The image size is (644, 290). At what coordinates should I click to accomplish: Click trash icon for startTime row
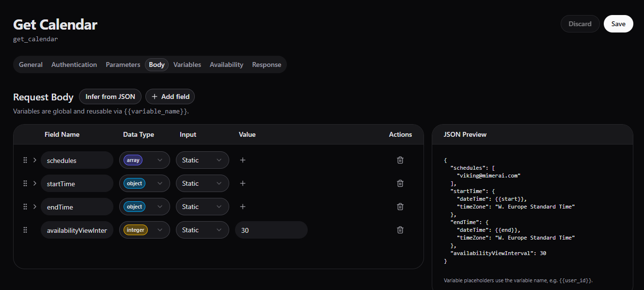pyautogui.click(x=400, y=183)
